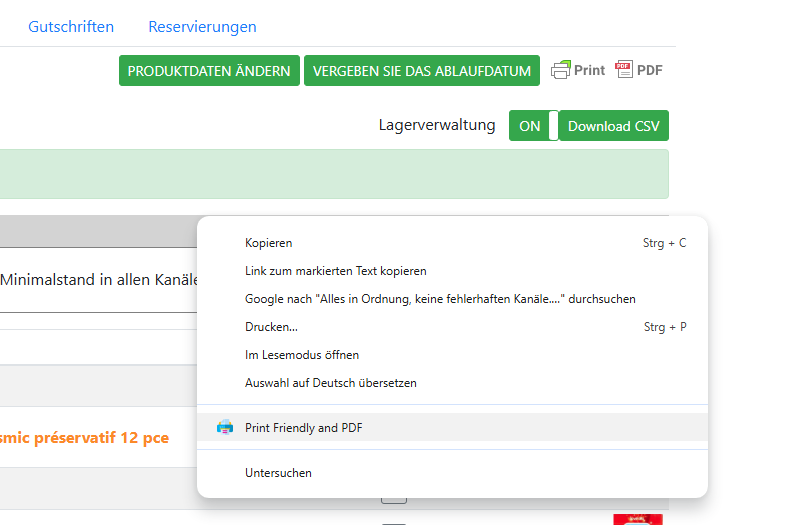Choose Untersuchen to inspect the element
The height and width of the screenshot is (525, 789).
coord(452,473)
